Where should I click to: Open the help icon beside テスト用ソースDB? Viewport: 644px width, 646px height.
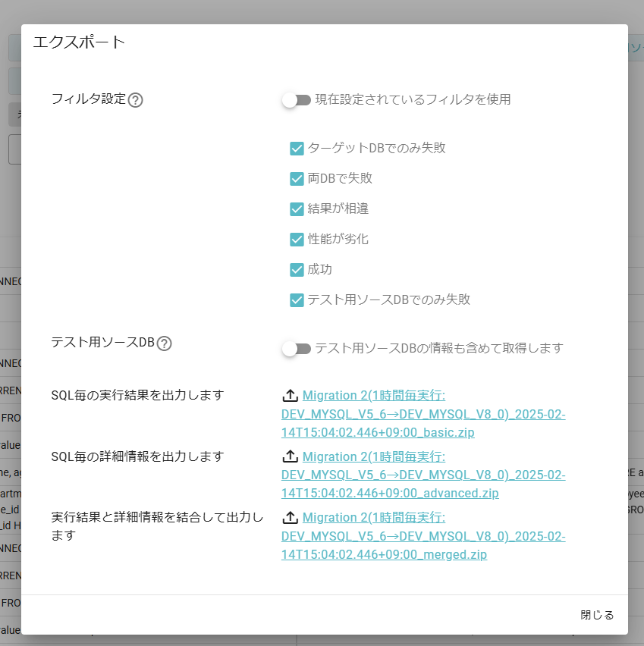point(164,343)
